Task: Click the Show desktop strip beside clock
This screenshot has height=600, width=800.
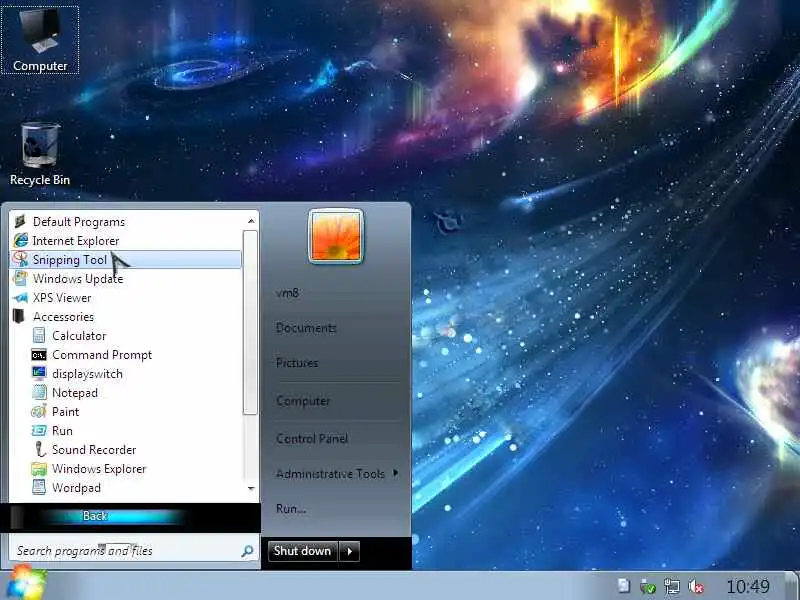Action: tap(792, 586)
